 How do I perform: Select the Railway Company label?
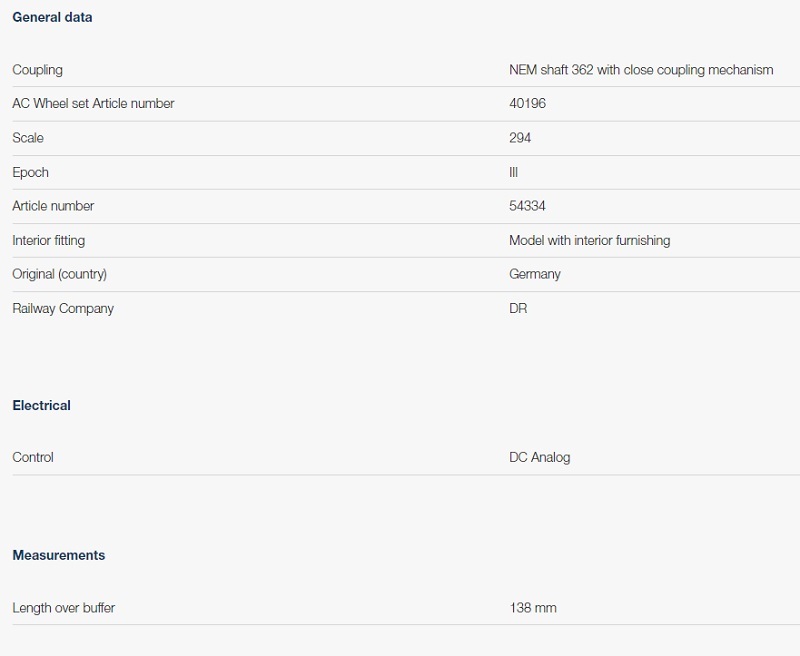(x=63, y=308)
